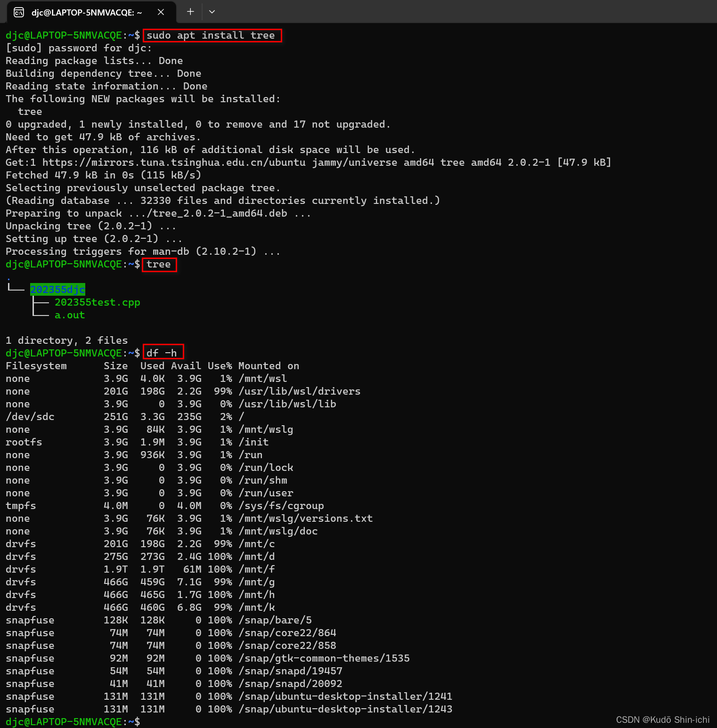Click the 202355djc directory in tree output

pyautogui.click(x=57, y=290)
